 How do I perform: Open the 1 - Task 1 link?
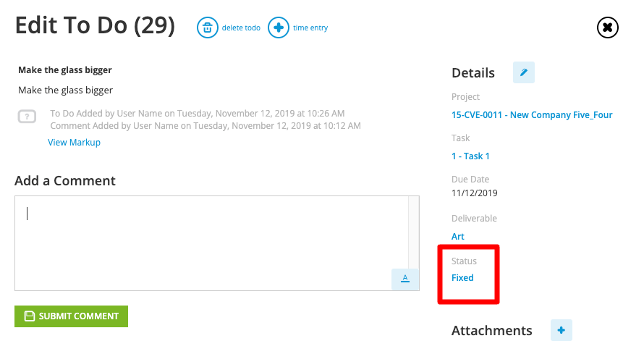coord(470,156)
